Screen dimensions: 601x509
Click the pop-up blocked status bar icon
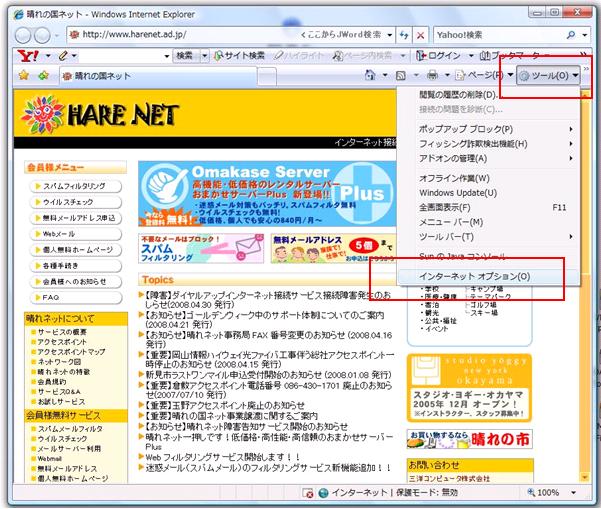point(307,493)
